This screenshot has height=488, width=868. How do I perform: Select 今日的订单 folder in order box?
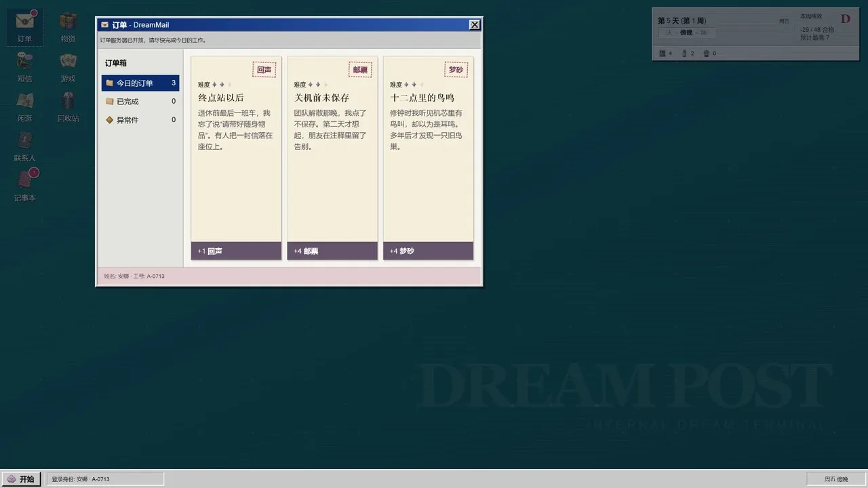(x=140, y=83)
